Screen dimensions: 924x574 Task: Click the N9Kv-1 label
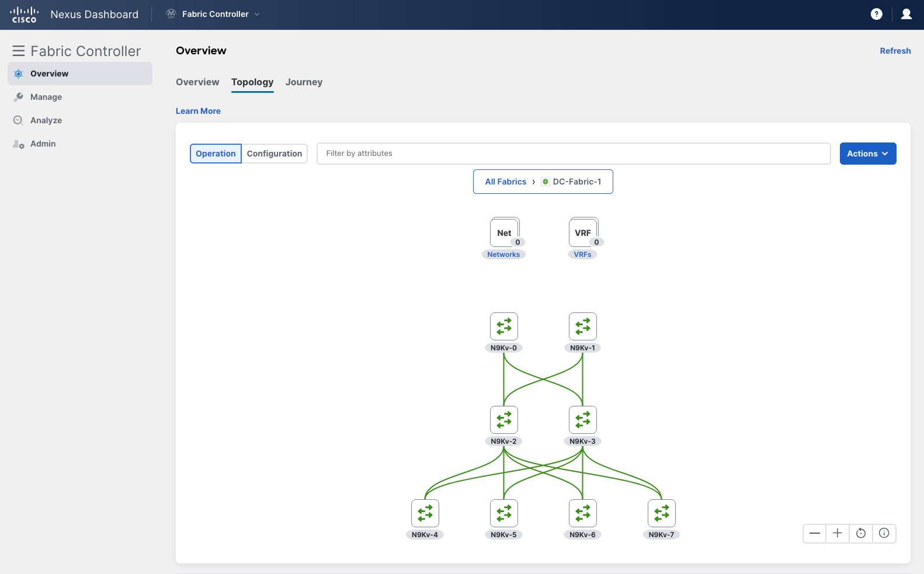click(583, 348)
